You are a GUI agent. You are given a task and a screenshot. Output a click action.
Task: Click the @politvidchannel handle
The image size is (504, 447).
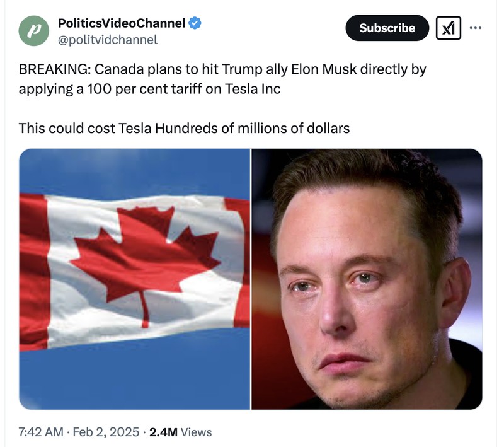click(x=108, y=40)
